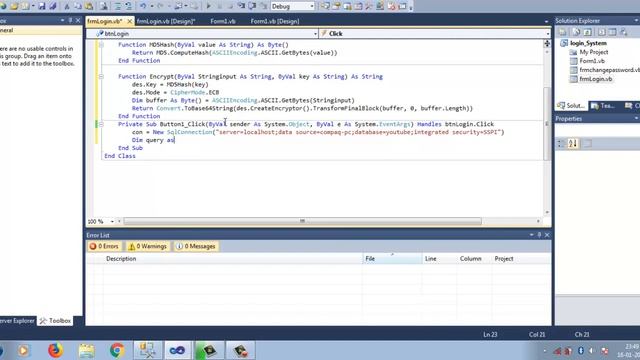This screenshot has width=640, height=360.
Task: Click the Cut scissors icon
Action: tap(67, 6)
